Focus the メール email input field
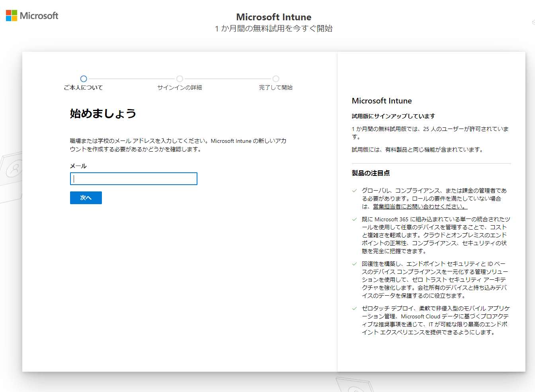535x392 pixels. (134, 179)
